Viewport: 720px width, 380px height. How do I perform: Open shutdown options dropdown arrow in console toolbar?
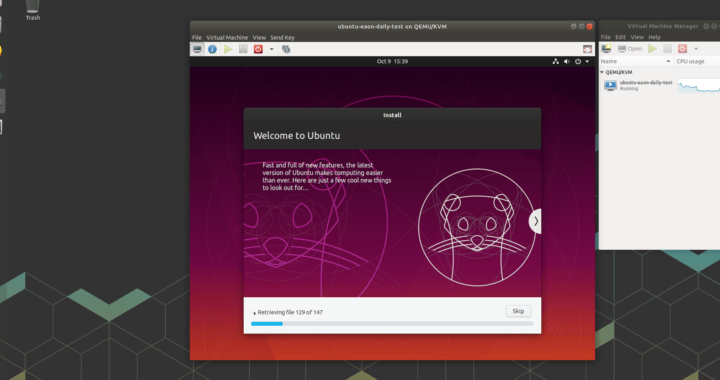(271, 49)
